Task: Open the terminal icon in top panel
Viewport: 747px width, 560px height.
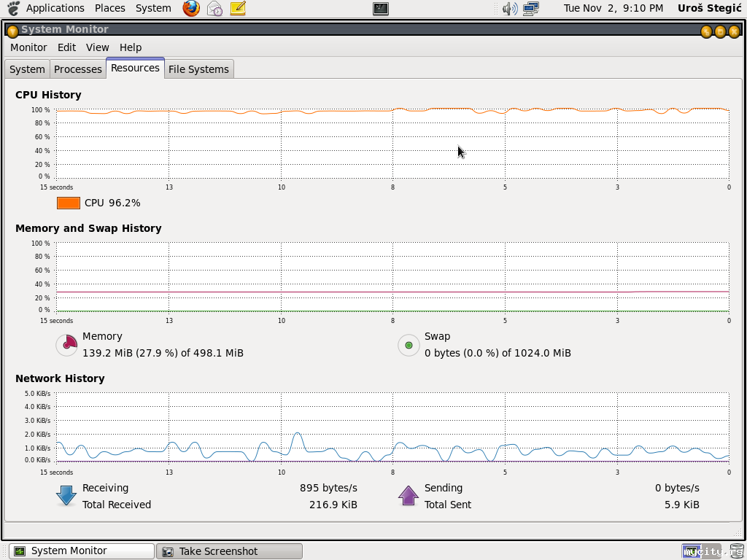Action: point(380,9)
